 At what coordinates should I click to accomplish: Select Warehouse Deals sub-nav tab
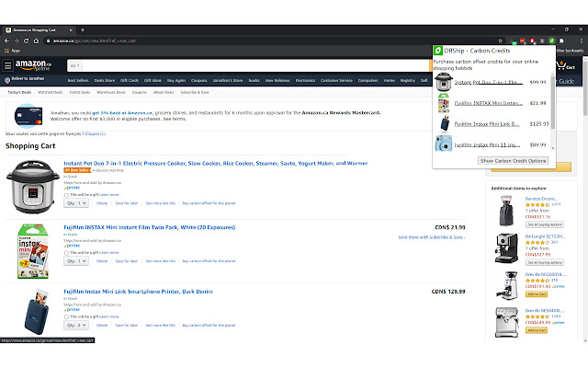coord(111,92)
